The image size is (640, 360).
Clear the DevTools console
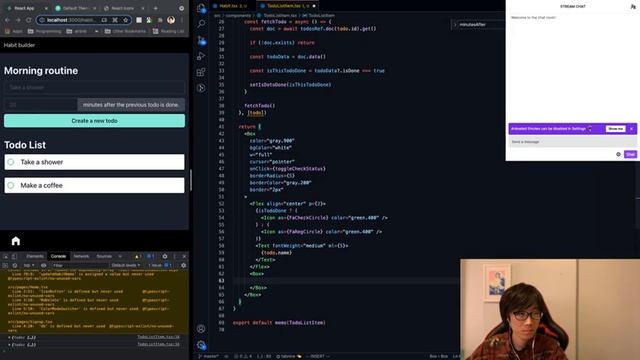pyautogui.click(x=15, y=265)
